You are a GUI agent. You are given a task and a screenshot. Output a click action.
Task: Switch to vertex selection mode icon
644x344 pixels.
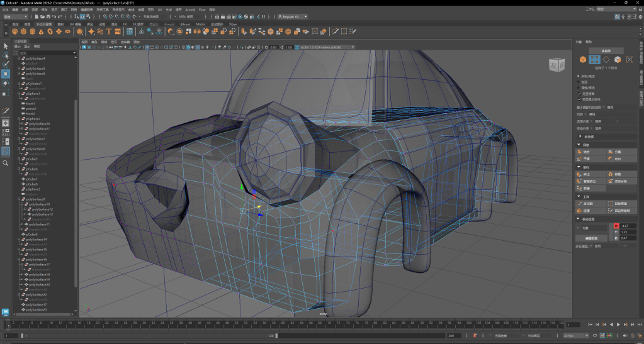click(594, 60)
